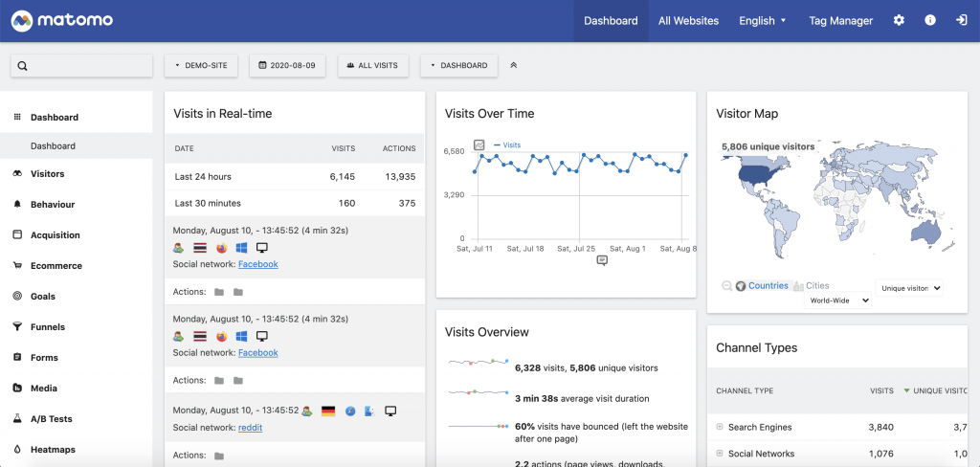The height and width of the screenshot is (467, 980).
Task: Expand the Search Engines channel row
Action: pyautogui.click(x=720, y=427)
